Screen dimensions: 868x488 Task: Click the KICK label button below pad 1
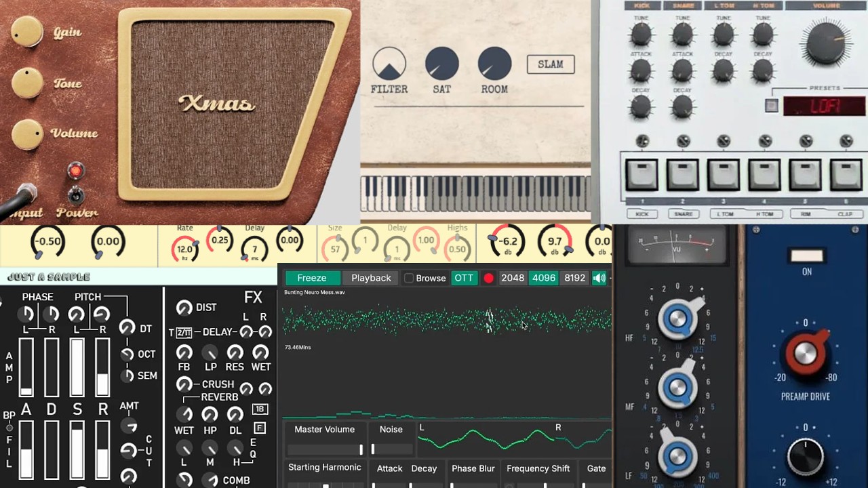(x=642, y=214)
